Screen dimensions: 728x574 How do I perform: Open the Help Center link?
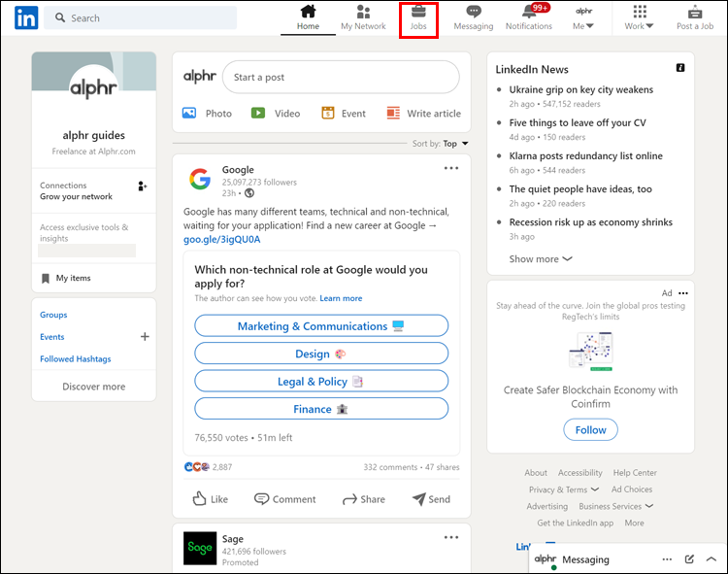click(635, 473)
